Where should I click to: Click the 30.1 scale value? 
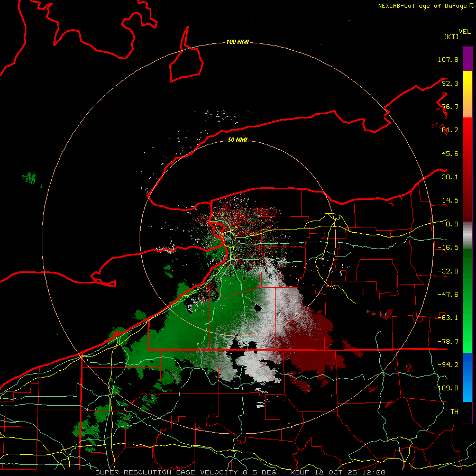coord(450,177)
